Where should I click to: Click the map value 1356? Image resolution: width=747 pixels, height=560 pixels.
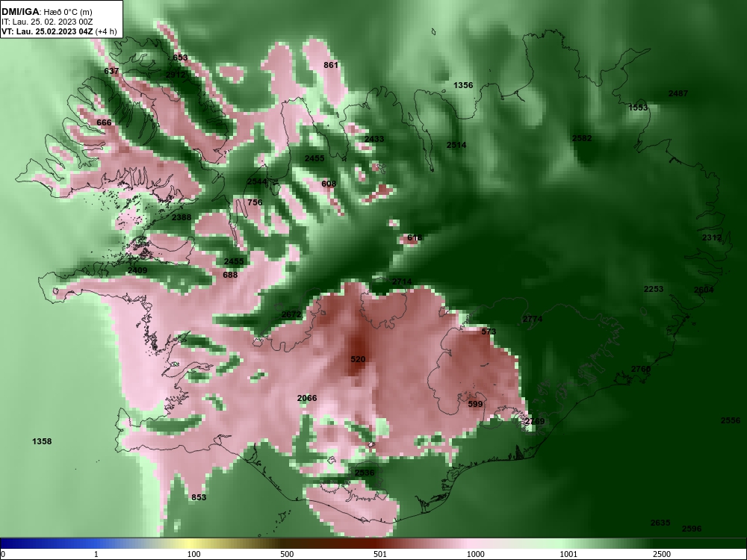click(x=463, y=85)
